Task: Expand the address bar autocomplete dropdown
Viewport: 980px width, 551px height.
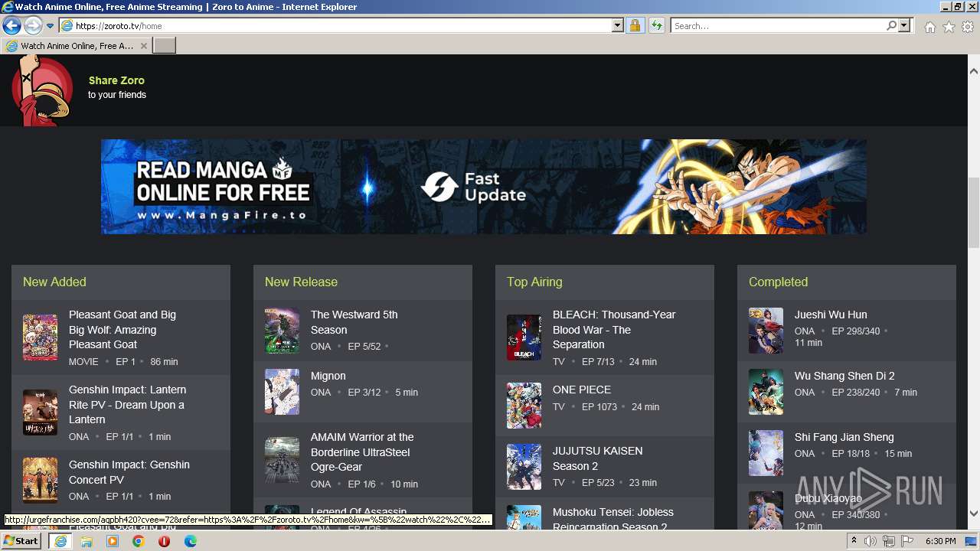Action: coord(618,26)
